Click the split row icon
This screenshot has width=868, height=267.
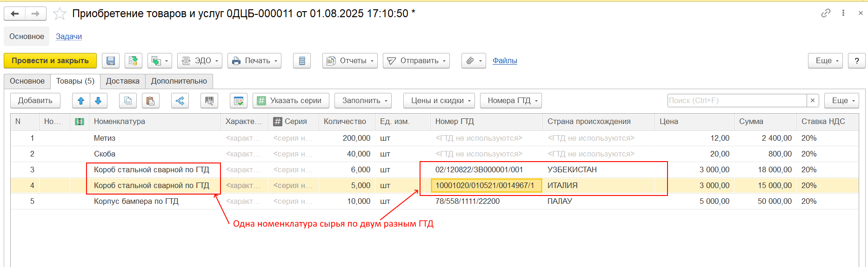click(180, 101)
